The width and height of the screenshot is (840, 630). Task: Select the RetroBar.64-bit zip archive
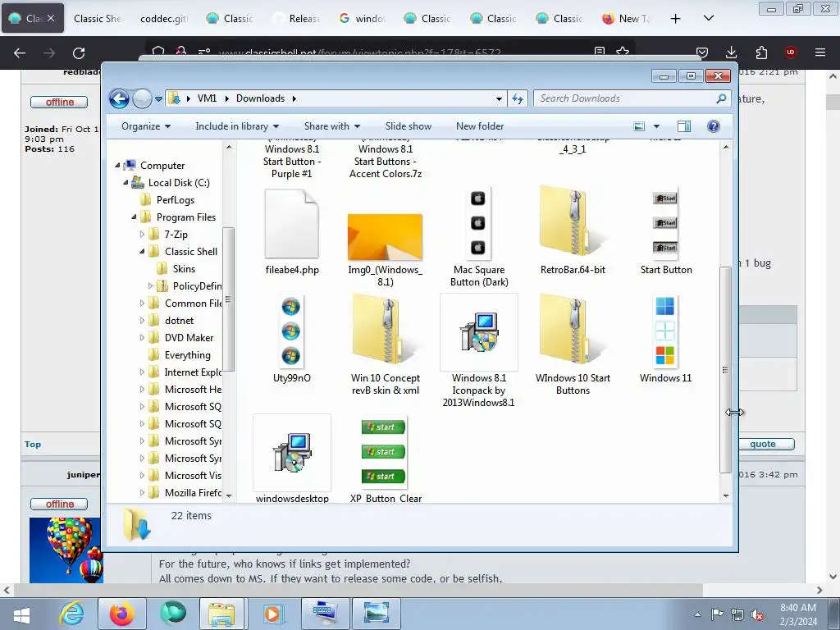point(572,221)
